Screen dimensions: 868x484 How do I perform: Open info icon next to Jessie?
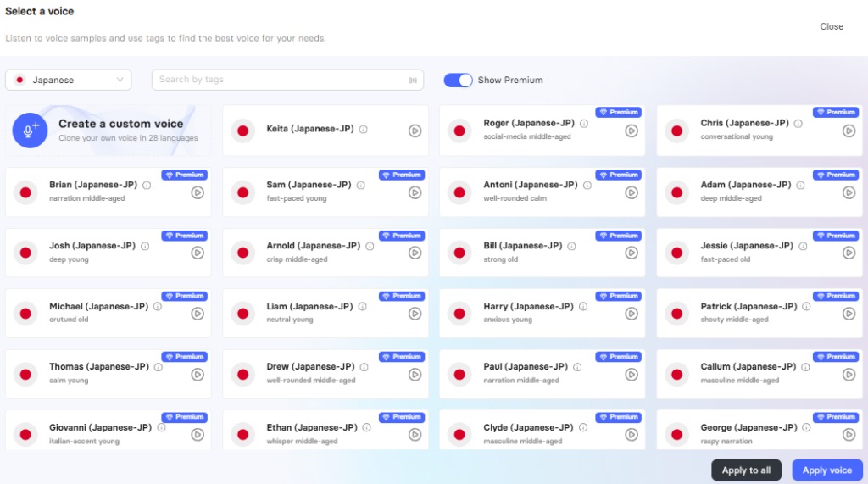click(803, 246)
